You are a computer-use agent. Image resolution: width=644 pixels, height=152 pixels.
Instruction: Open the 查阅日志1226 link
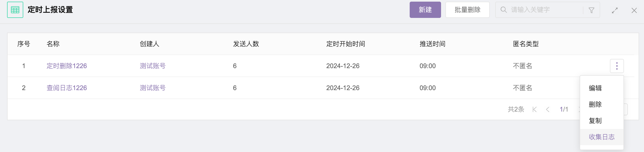tap(67, 88)
